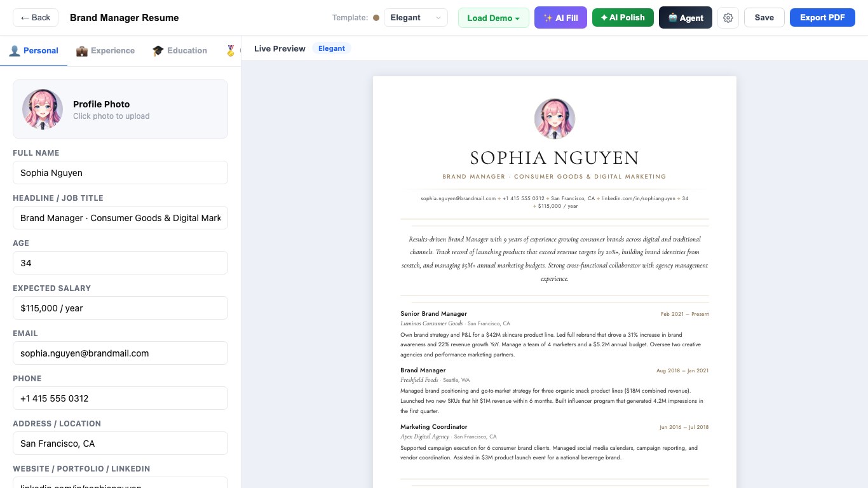This screenshot has width=868, height=488.
Task: Focus the Email input field
Action: tap(120, 353)
